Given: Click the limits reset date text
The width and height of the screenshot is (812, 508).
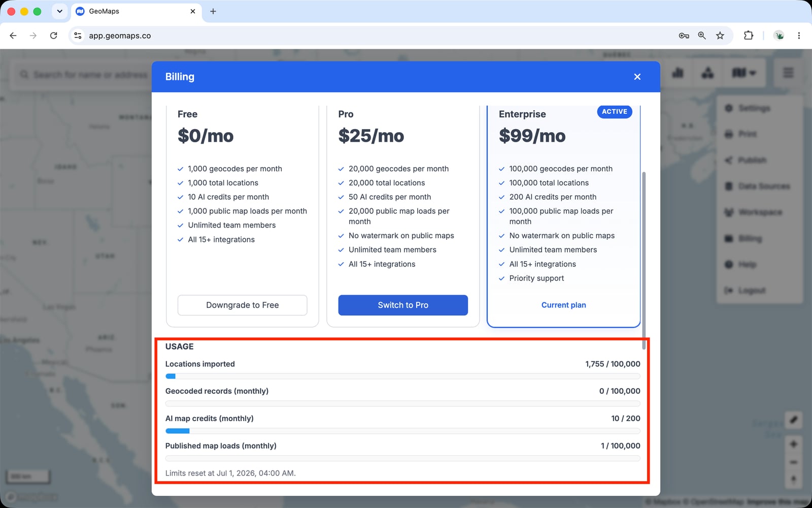Looking at the screenshot, I should click(230, 473).
